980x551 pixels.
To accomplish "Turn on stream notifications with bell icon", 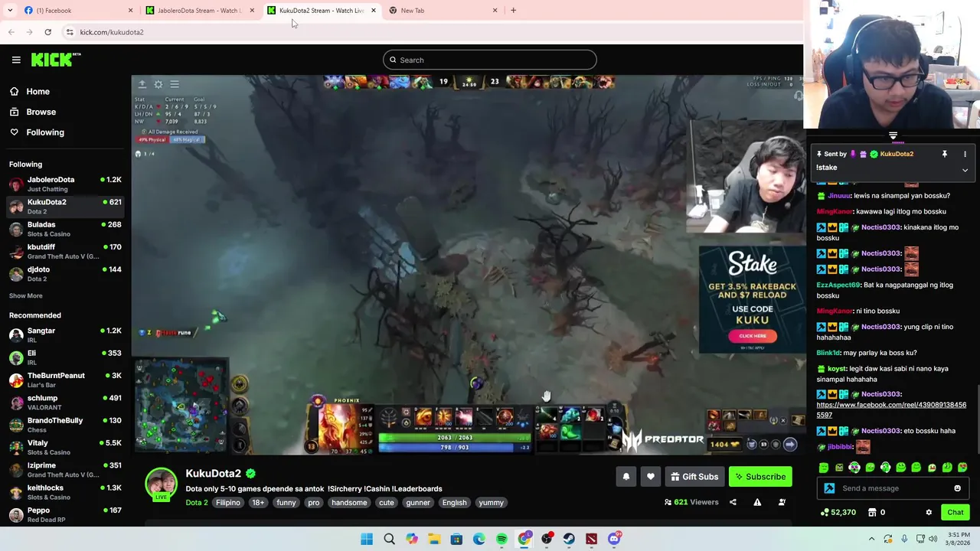I will pyautogui.click(x=626, y=477).
